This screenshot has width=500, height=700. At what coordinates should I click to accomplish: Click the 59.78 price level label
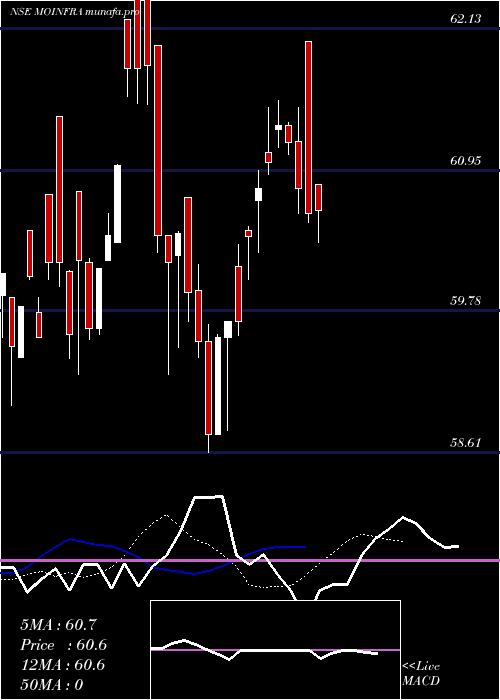466,301
